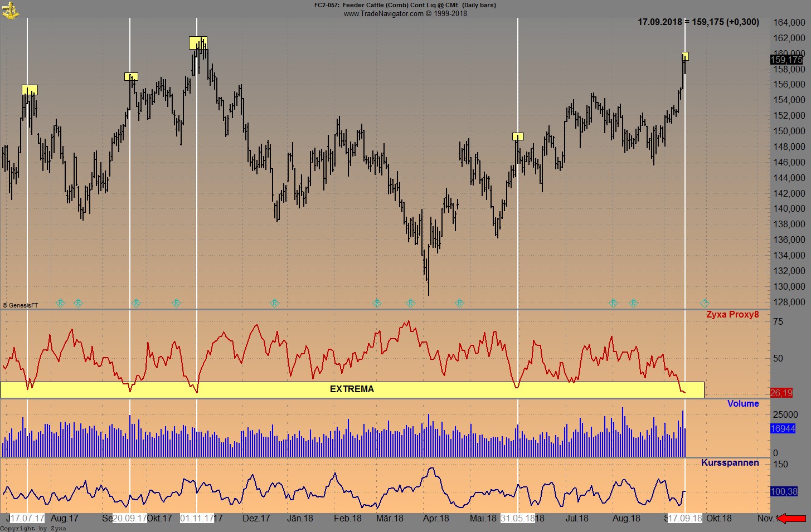The height and width of the screenshot is (532, 811).
Task: Click the highlighted 31.05.18 date label
Action: [518, 518]
